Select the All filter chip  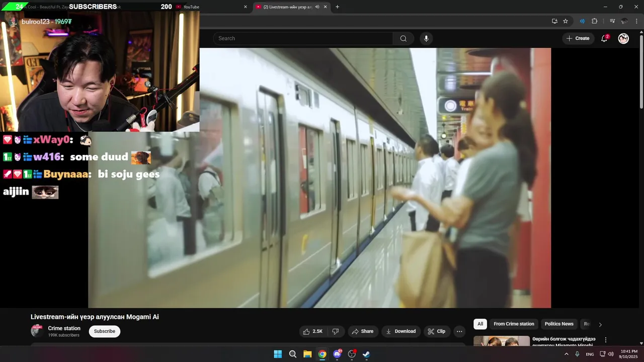(480, 324)
